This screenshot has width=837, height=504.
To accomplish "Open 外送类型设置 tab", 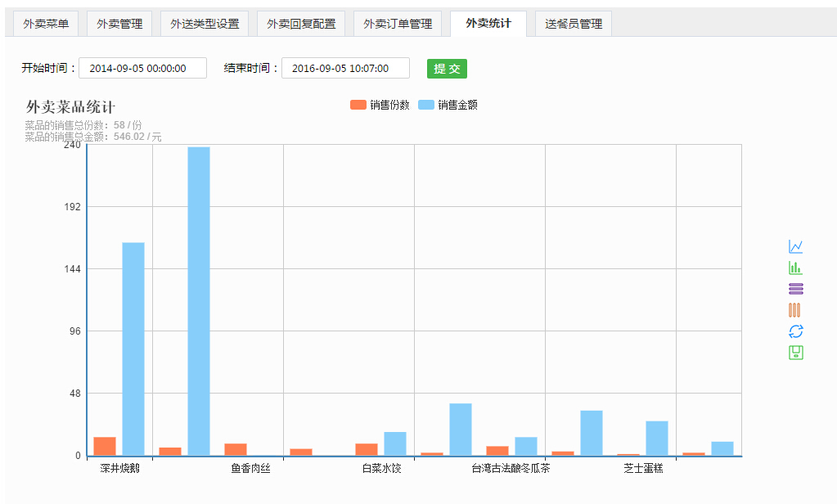I will click(205, 24).
